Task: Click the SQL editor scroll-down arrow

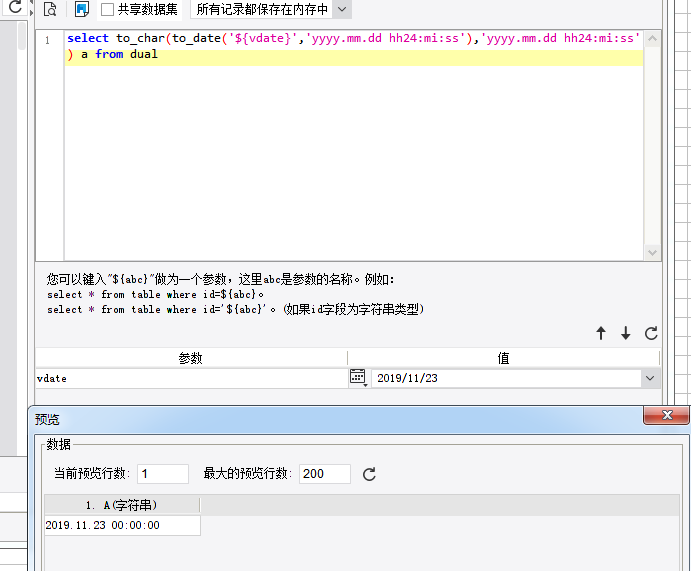Action: [x=652, y=252]
